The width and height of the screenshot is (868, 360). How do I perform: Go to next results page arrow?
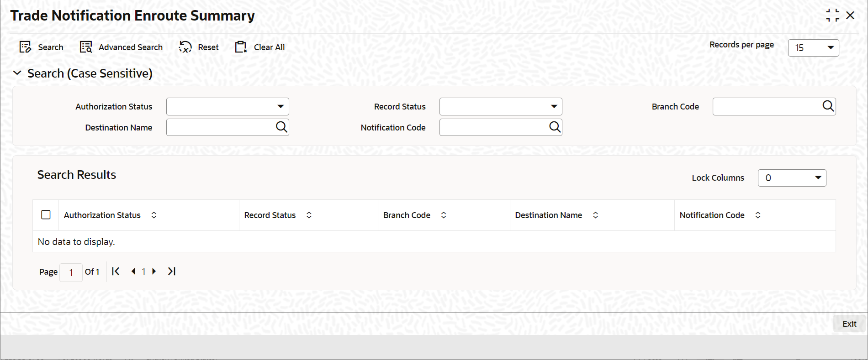(154, 271)
